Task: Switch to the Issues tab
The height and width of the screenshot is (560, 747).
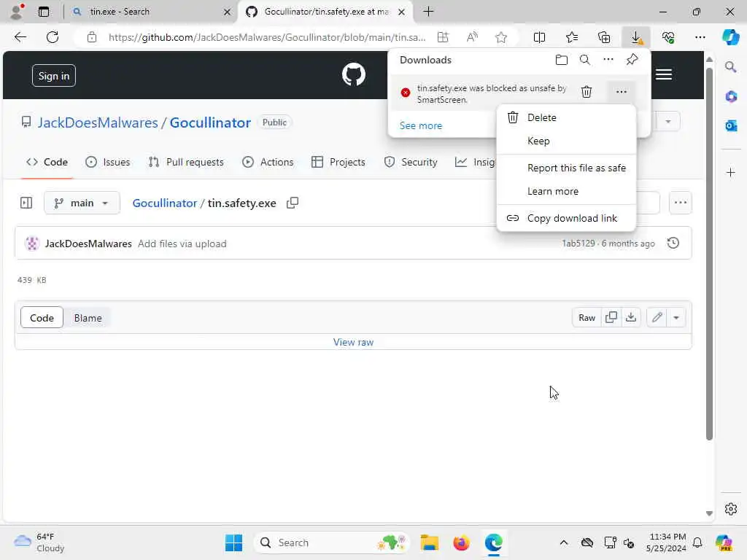Action: coord(108,163)
